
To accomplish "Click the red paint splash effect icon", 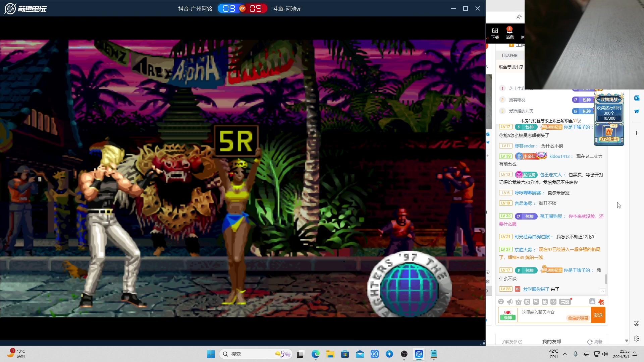I will 601,302.
